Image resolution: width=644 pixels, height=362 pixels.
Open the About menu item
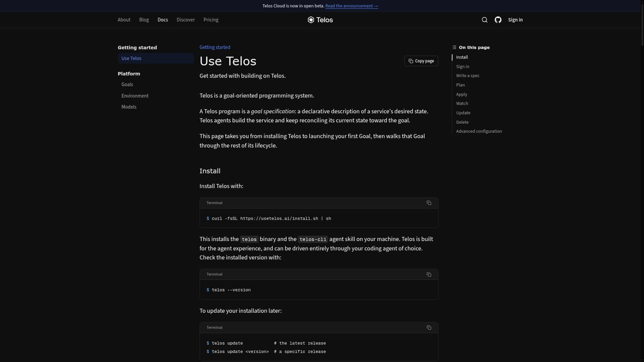point(124,20)
